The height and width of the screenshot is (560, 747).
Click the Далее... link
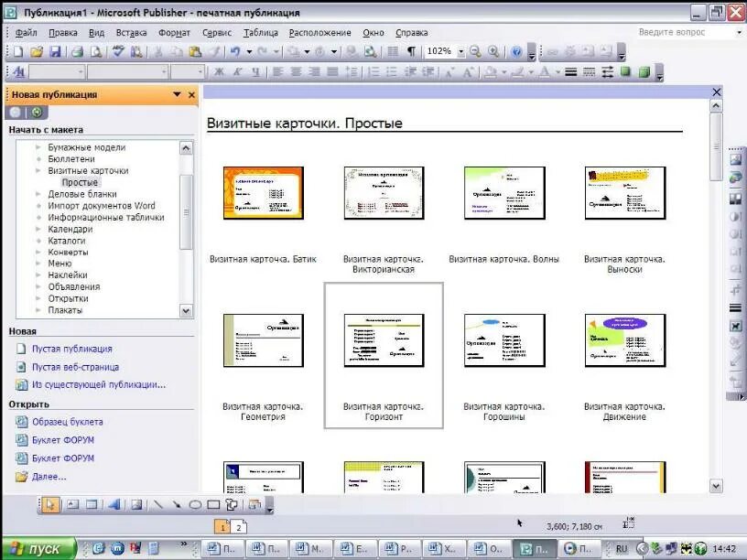click(x=49, y=477)
